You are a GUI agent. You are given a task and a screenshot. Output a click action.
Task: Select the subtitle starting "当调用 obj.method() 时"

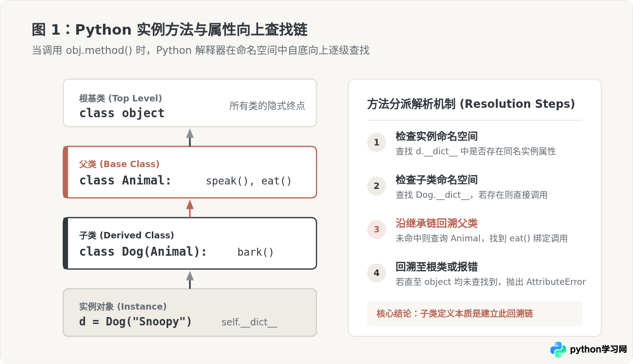[x=201, y=50]
